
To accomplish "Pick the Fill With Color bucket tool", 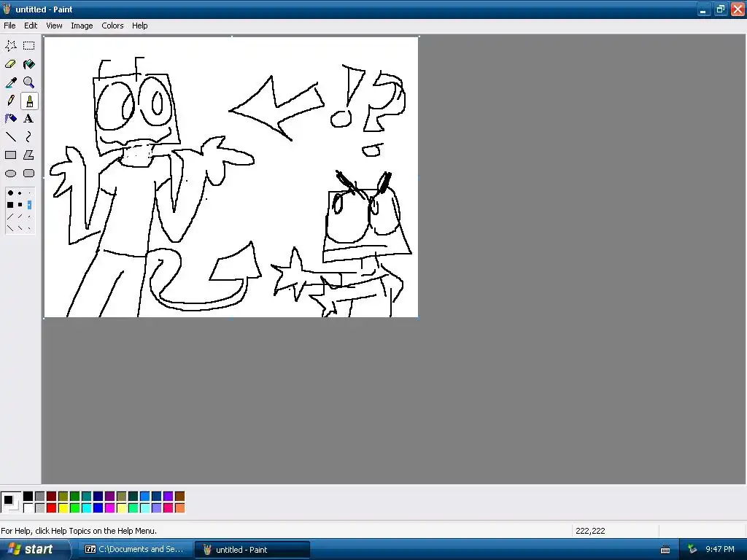I will coord(29,64).
